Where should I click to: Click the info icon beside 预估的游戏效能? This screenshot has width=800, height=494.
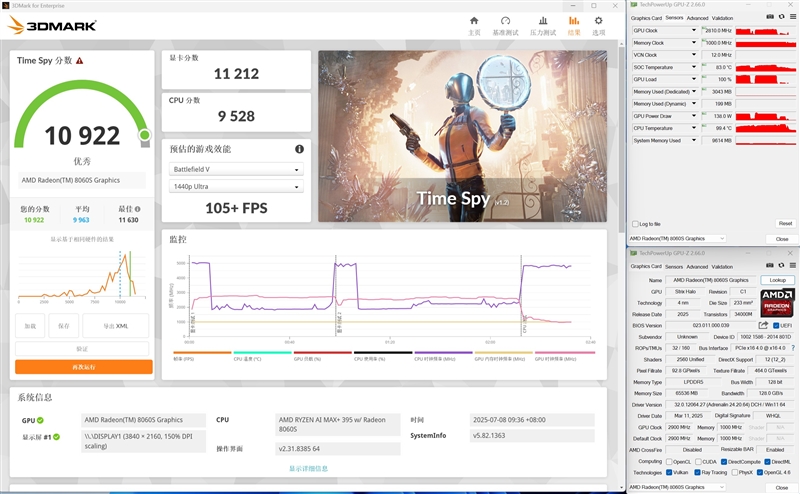coord(299,149)
